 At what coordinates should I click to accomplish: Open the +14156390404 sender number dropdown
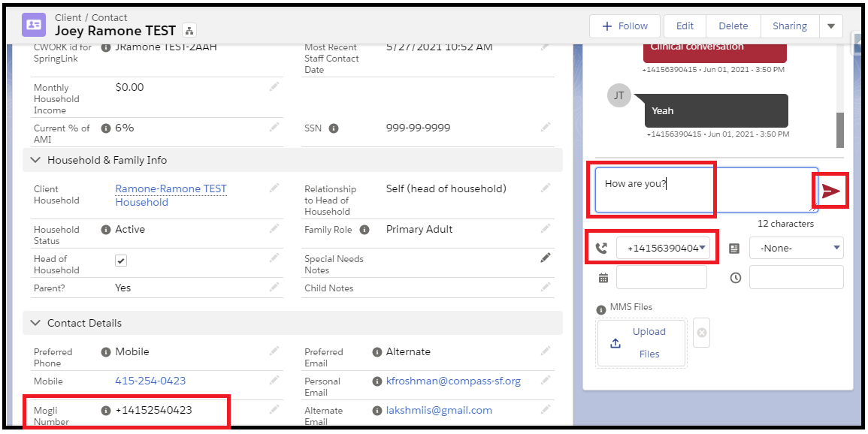663,249
